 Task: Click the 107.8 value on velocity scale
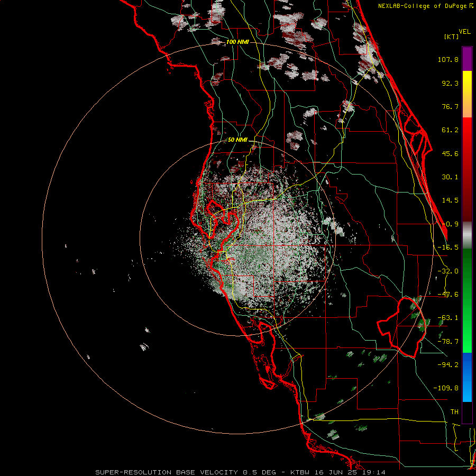448,59
